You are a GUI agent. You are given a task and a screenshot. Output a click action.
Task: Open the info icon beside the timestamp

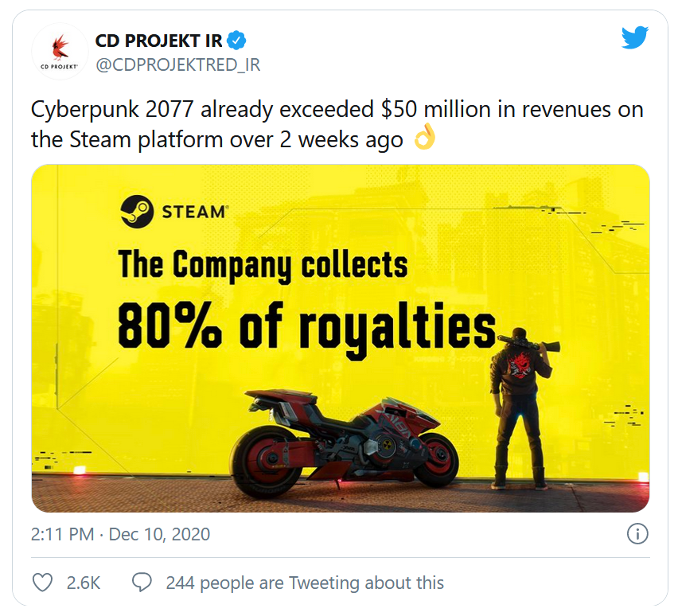637,534
